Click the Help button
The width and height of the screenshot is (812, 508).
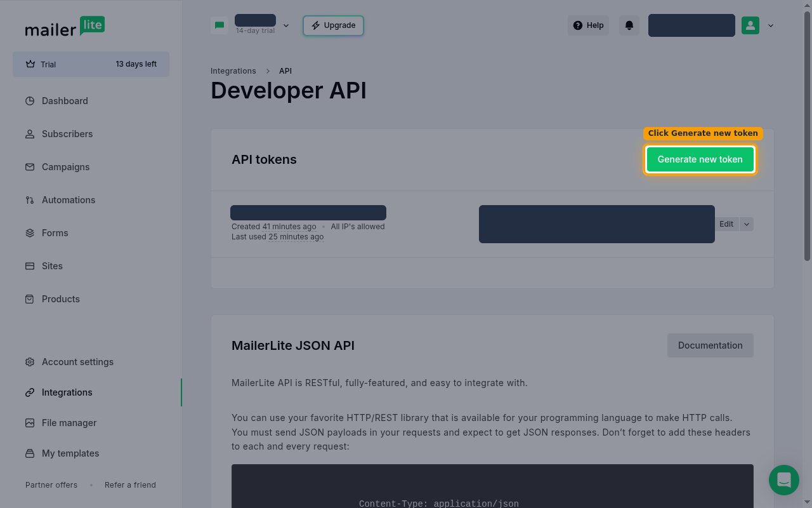[588, 25]
